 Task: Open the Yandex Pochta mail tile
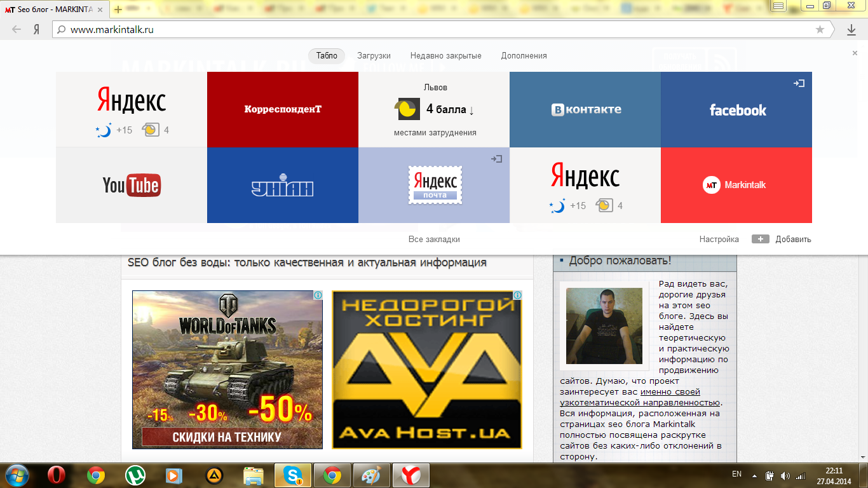click(x=434, y=185)
